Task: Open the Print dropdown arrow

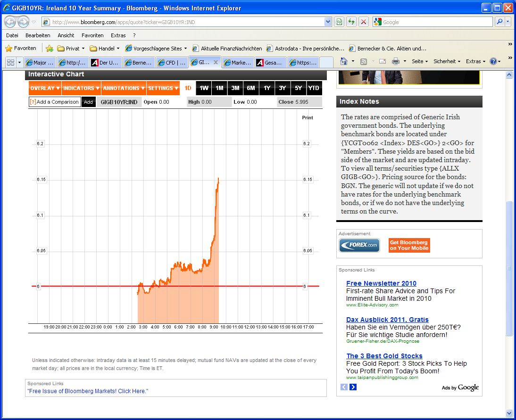Action: pyautogui.click(x=405, y=61)
